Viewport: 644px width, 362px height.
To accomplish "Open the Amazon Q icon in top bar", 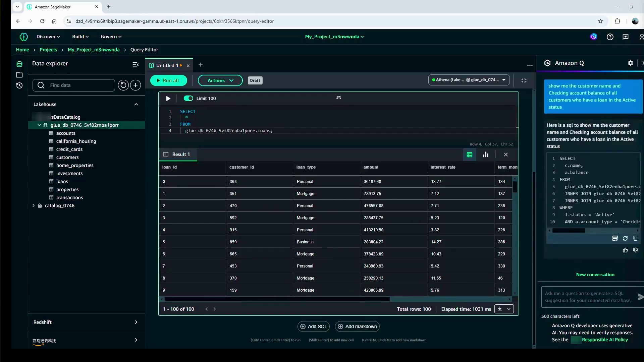I will click(x=594, y=37).
